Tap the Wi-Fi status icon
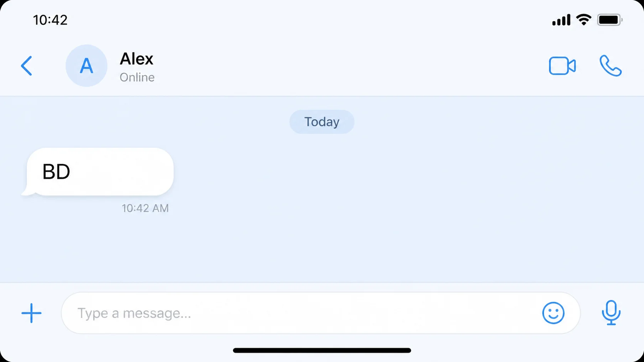This screenshot has width=644, height=362. coord(584,19)
